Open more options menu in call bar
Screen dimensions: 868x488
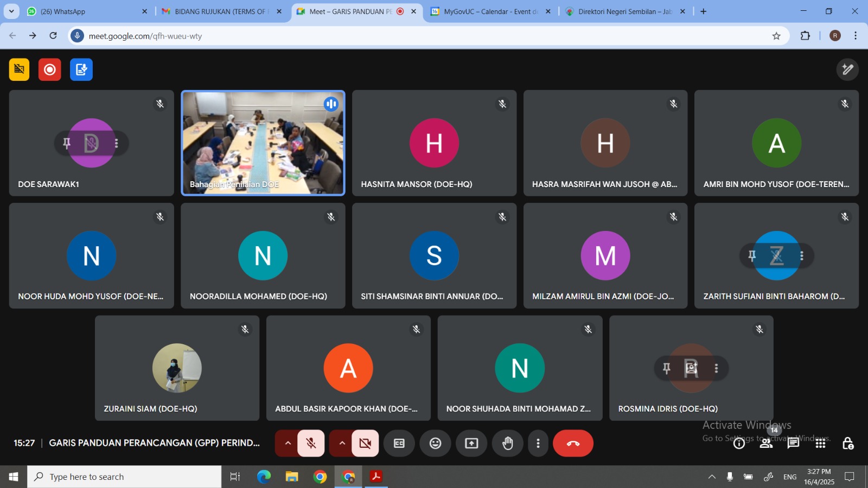(x=538, y=444)
